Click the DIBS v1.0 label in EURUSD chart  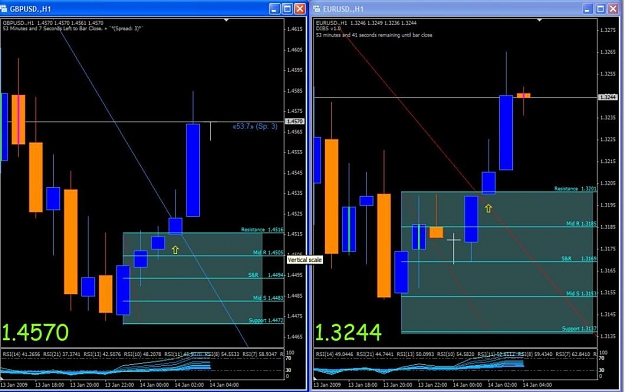328,29
